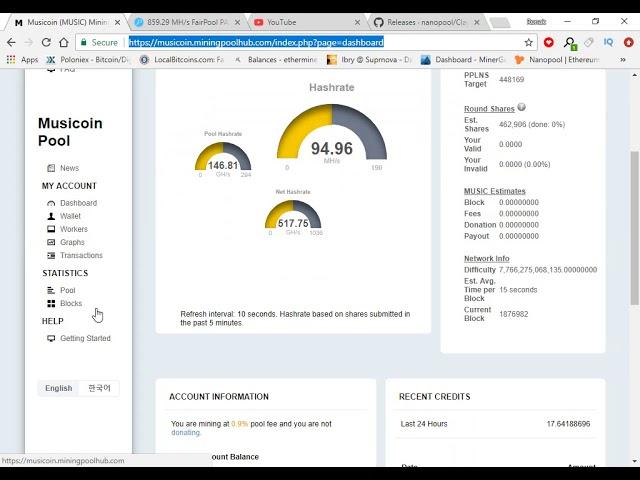Switch to the YouTube browser tab
640x480 pixels.
tap(306, 22)
